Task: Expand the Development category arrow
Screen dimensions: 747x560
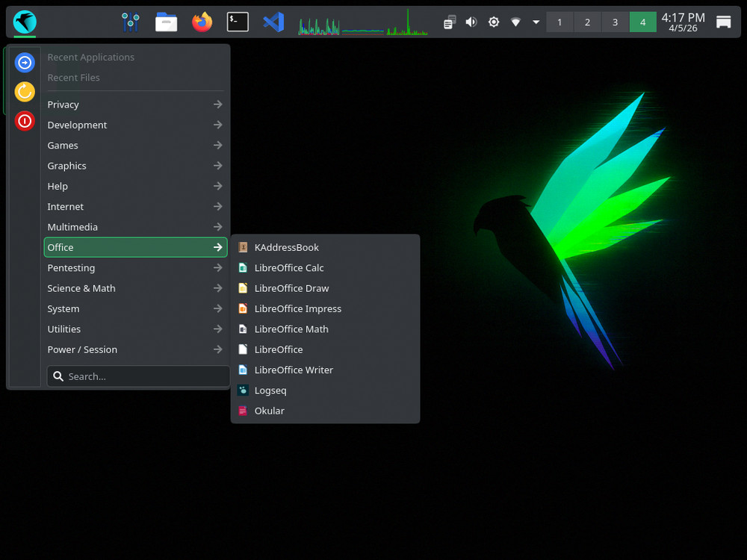Action: click(217, 125)
